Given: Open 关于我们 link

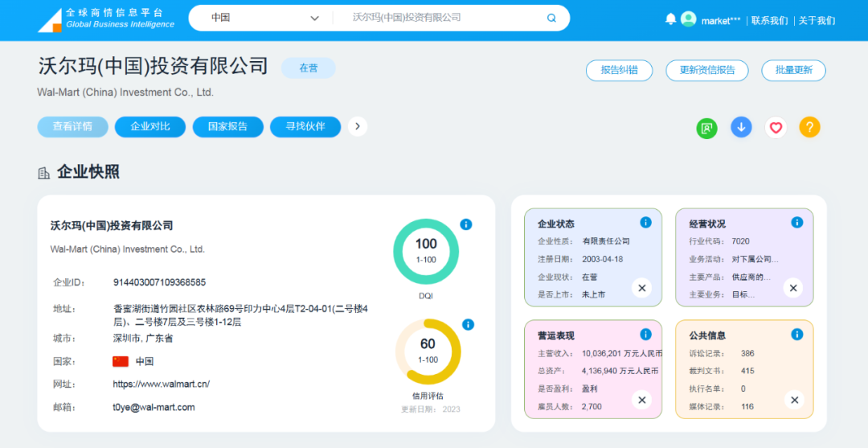Looking at the screenshot, I should point(817,21).
